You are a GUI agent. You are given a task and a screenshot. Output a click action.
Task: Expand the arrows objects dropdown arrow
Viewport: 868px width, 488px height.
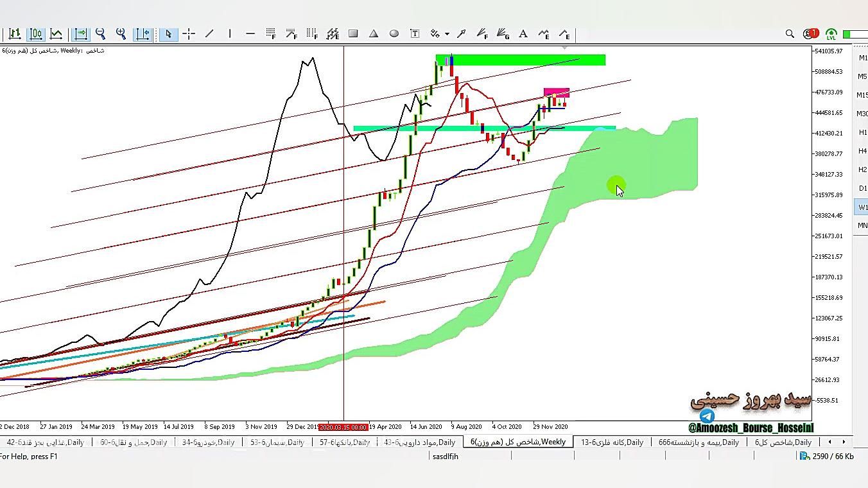[x=447, y=34]
